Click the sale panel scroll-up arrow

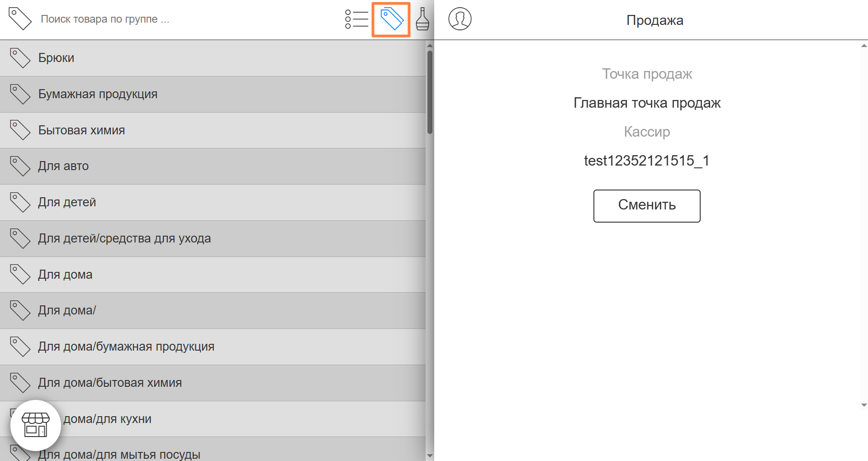click(x=864, y=45)
